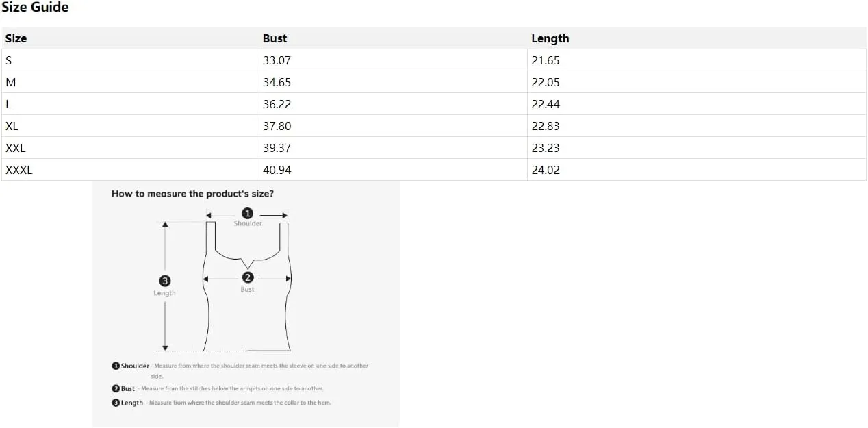Click 'How to measure the product's size?' title
Viewport: 868px width, 428px height.
192,194
